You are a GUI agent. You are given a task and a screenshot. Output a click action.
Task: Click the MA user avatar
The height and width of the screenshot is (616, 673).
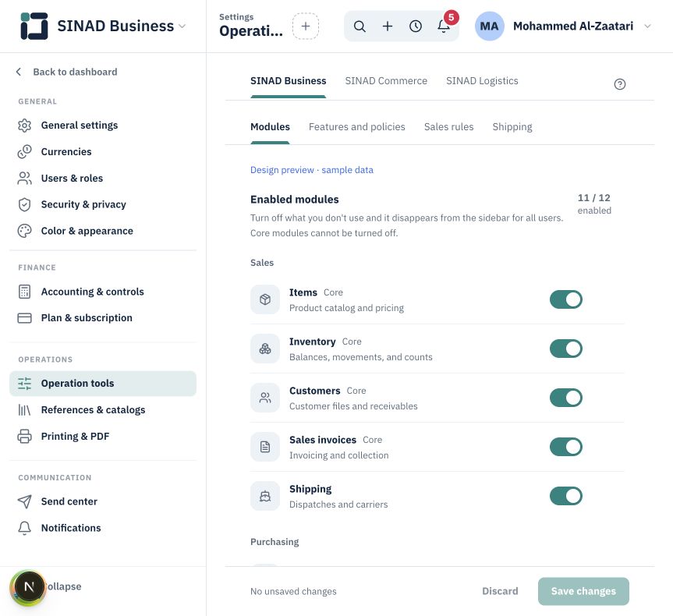click(x=489, y=27)
